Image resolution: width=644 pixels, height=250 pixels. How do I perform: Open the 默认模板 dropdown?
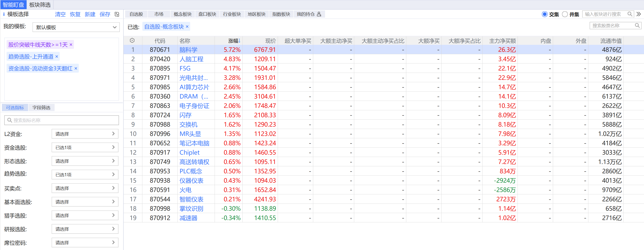76,27
